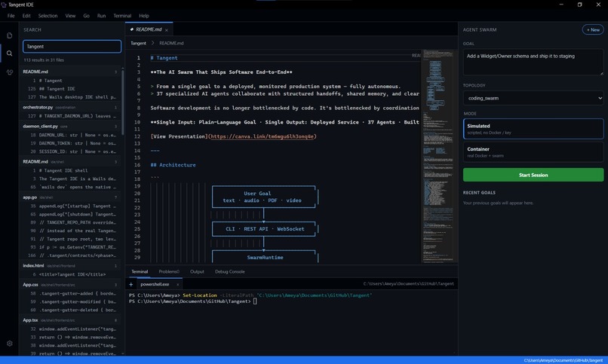Switch to the Problems panel tab

(169, 271)
